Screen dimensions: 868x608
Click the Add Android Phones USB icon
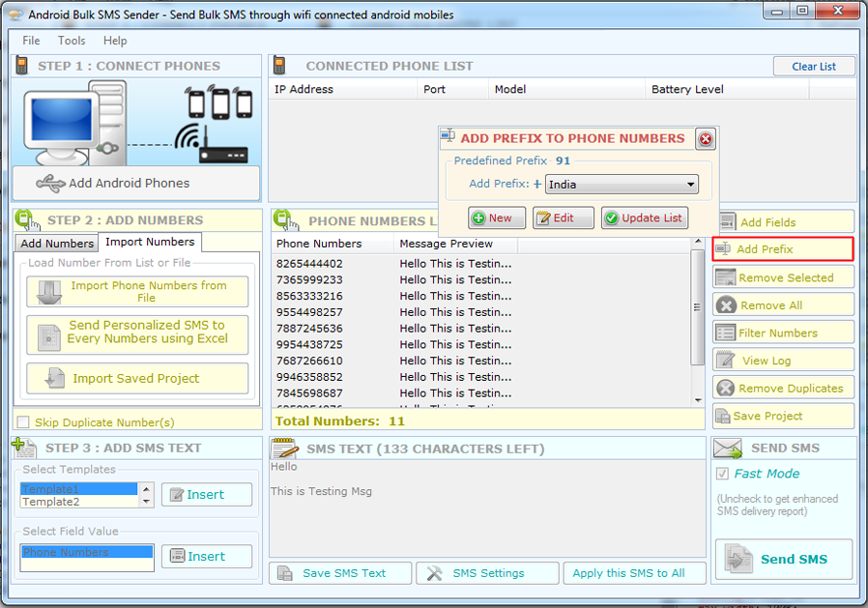pyautogui.click(x=50, y=183)
